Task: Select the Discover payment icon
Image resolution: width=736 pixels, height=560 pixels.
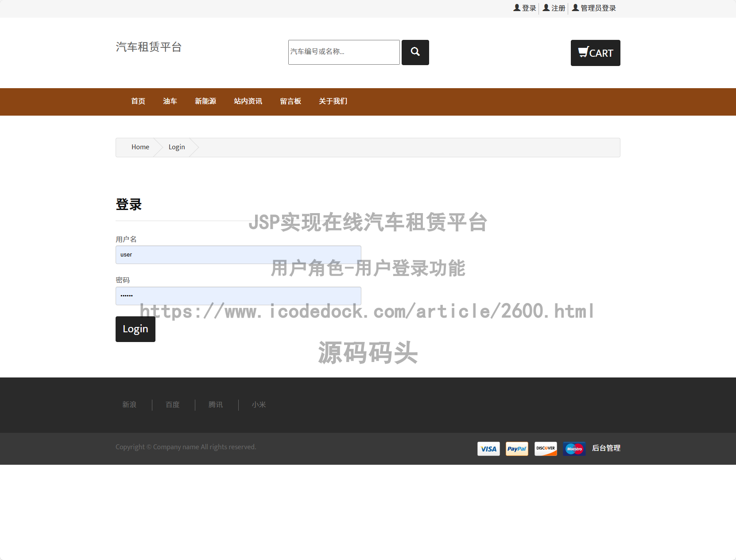Action: [546, 449]
